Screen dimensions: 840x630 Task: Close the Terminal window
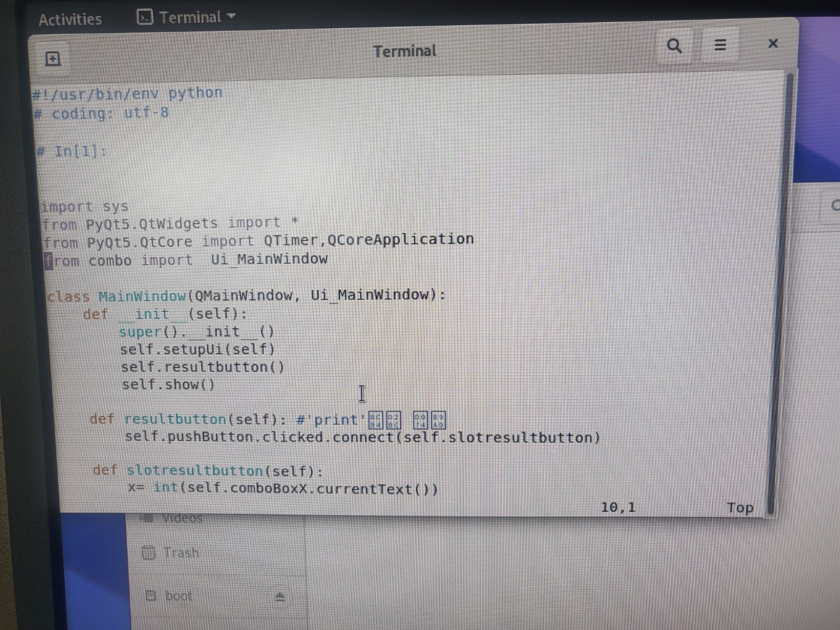(x=773, y=43)
